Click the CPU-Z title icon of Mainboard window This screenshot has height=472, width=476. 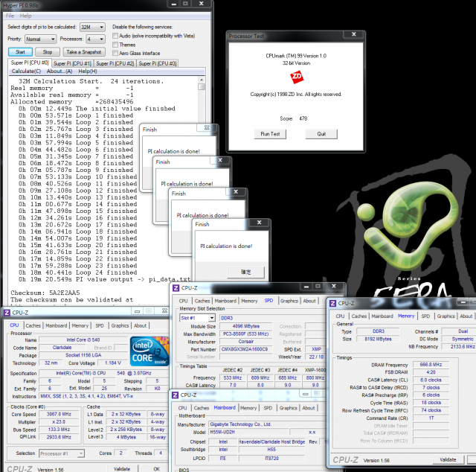(x=175, y=395)
